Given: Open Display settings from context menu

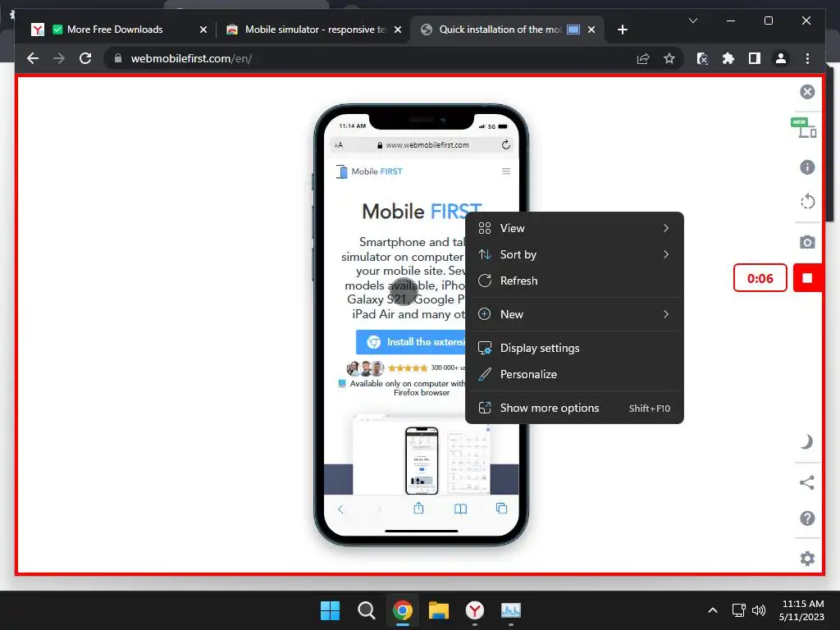Looking at the screenshot, I should [574, 348].
